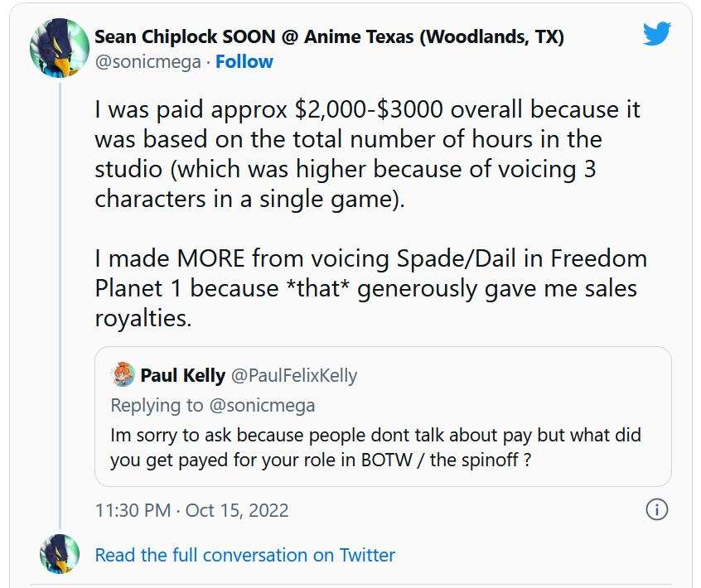Open the 11:30 PM Oct 15, 2022 timestamp
Image resolution: width=701 pixels, height=588 pixels.
(x=191, y=509)
